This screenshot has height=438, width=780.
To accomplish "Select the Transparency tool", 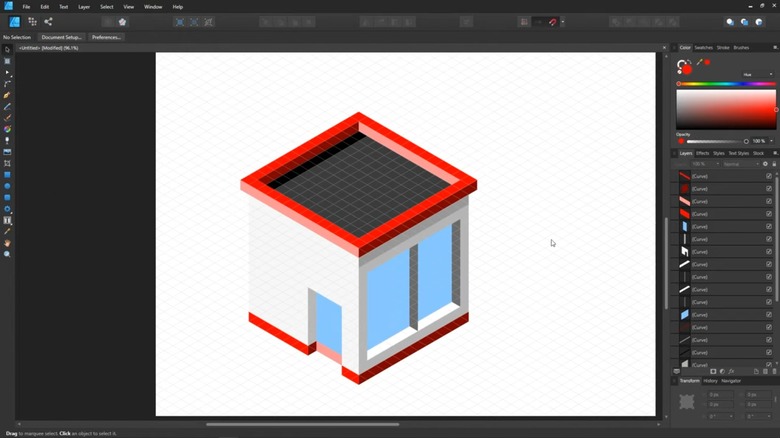I will tap(7, 141).
